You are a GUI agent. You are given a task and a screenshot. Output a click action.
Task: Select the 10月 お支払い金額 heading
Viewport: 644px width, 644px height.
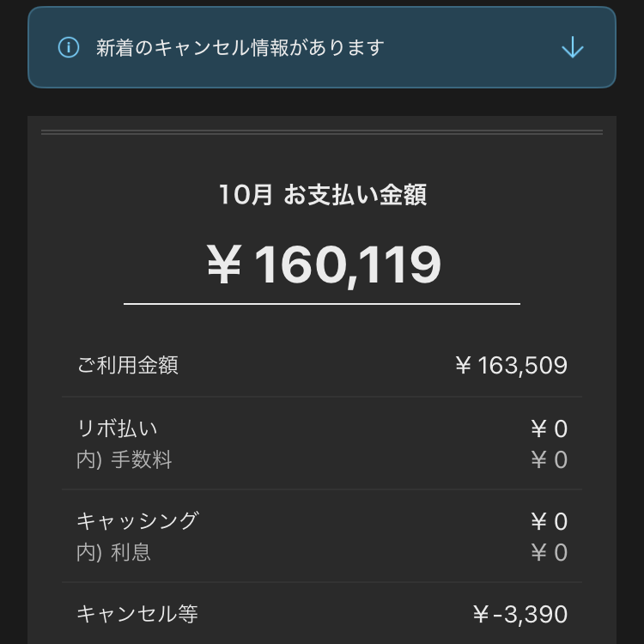click(322, 195)
